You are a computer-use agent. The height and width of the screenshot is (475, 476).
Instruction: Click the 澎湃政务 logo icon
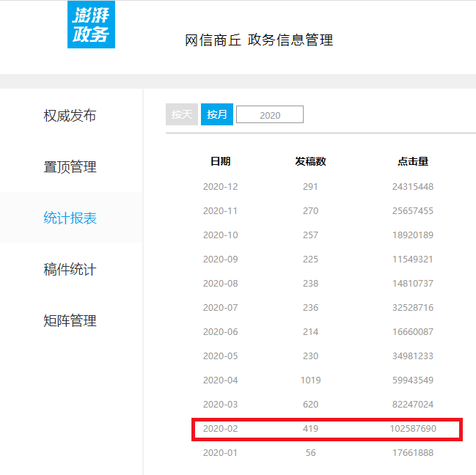(91, 25)
